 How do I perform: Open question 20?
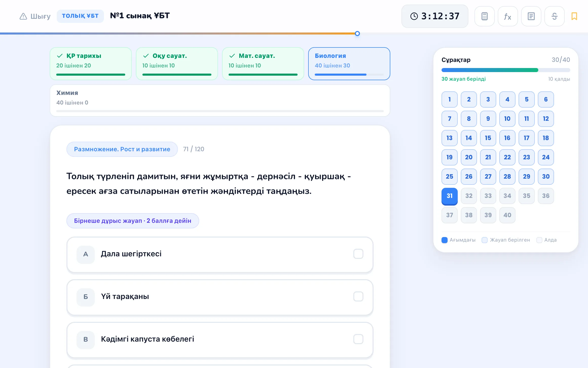469,157
